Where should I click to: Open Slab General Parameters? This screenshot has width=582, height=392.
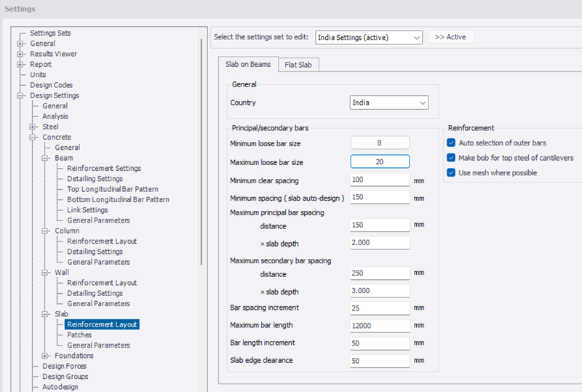[98, 345]
